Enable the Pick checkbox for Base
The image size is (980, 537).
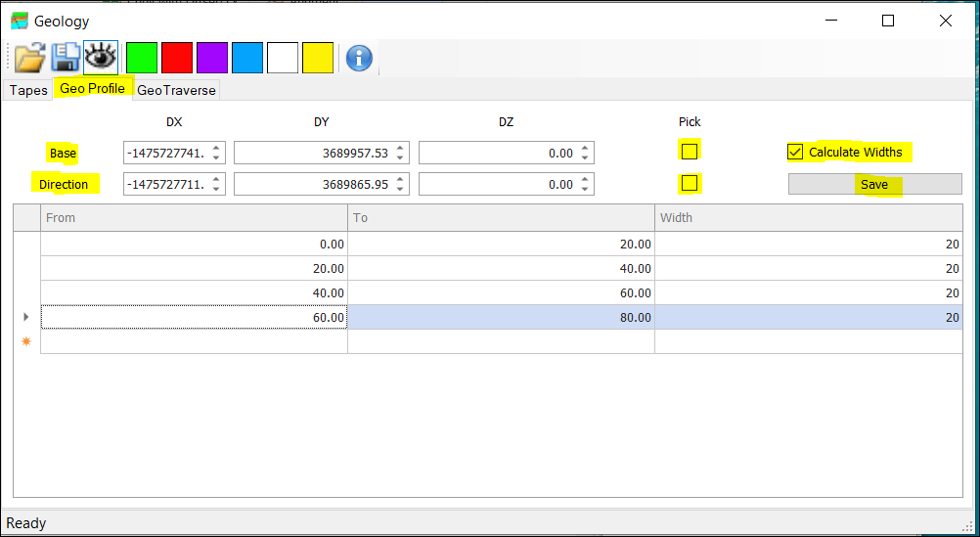(690, 152)
